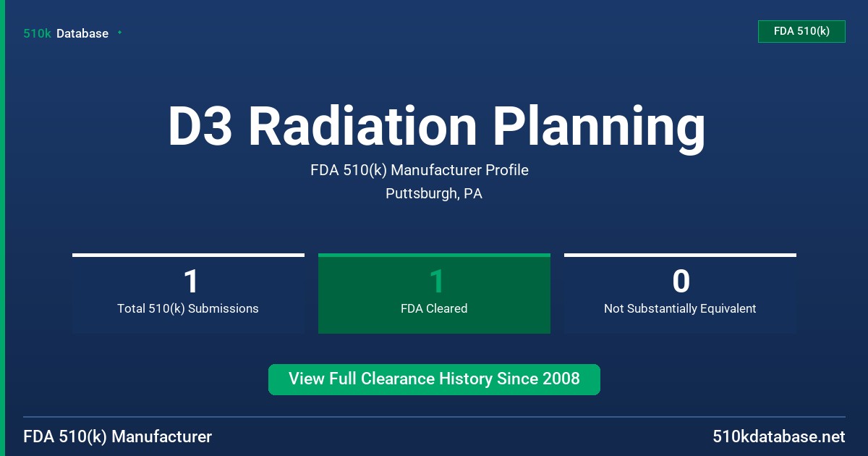The image size is (868, 456).
Task: Select the D3 Radiation Planning heading
Action: [436, 127]
